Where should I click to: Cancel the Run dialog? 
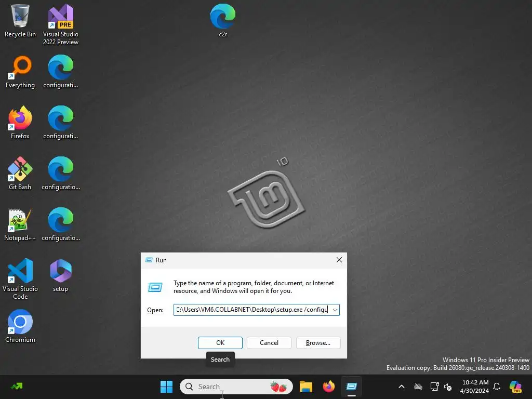tap(269, 343)
